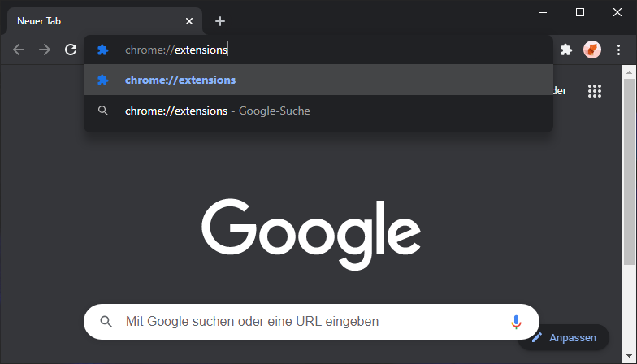Click the vertical scrollbar thumb

tap(629, 172)
